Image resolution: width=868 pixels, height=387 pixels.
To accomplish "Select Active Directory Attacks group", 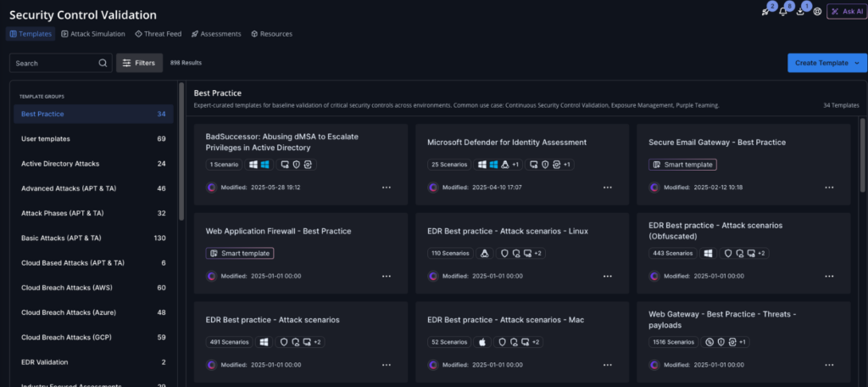I will [x=93, y=164].
